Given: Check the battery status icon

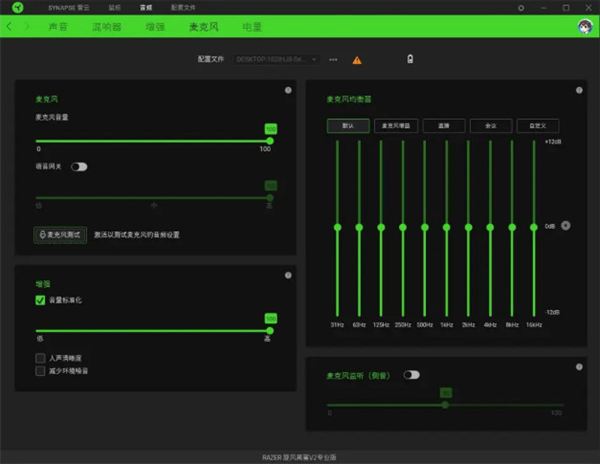Looking at the screenshot, I should pyautogui.click(x=409, y=59).
